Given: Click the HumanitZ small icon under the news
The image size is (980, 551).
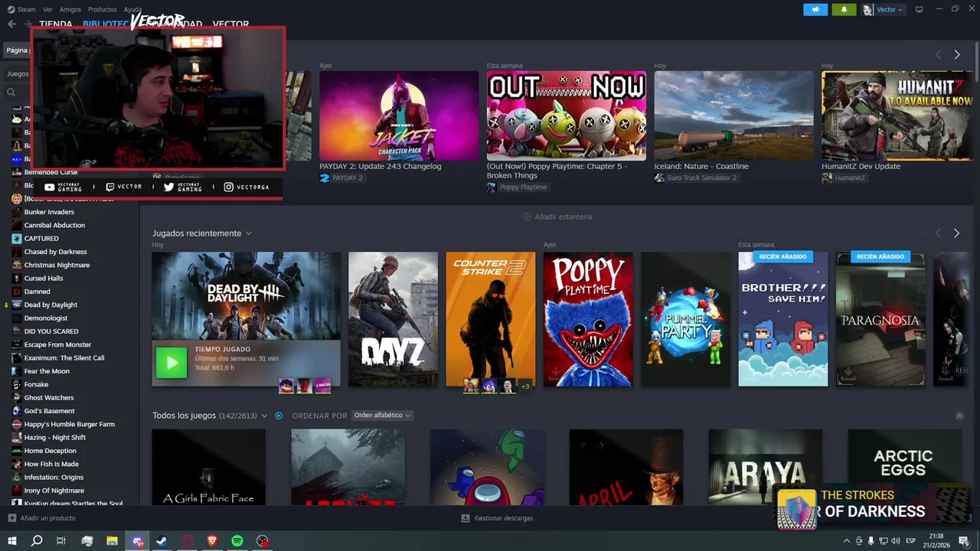Looking at the screenshot, I should pyautogui.click(x=827, y=178).
